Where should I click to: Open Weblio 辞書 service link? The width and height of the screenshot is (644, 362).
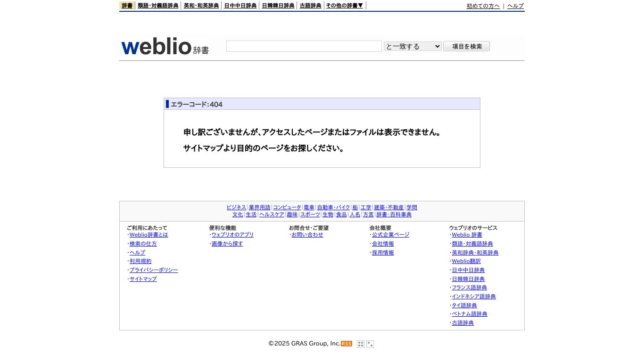point(467,235)
